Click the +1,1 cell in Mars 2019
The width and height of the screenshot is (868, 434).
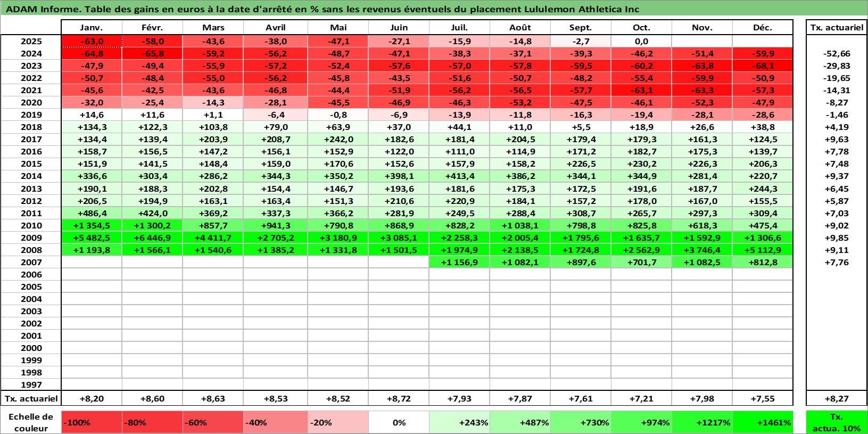pyautogui.click(x=213, y=114)
